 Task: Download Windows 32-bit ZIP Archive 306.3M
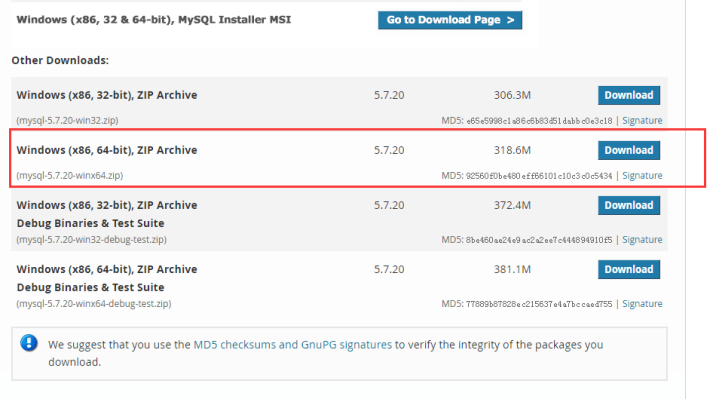(x=629, y=95)
